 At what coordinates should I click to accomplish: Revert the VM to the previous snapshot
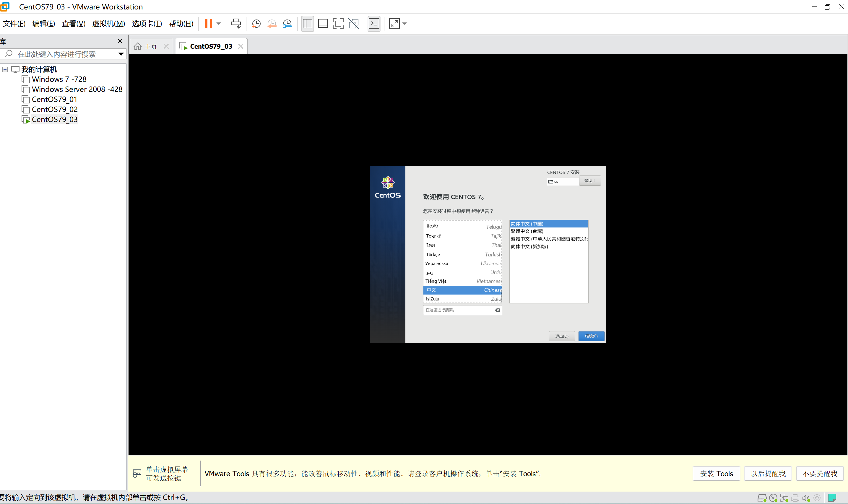click(x=272, y=23)
